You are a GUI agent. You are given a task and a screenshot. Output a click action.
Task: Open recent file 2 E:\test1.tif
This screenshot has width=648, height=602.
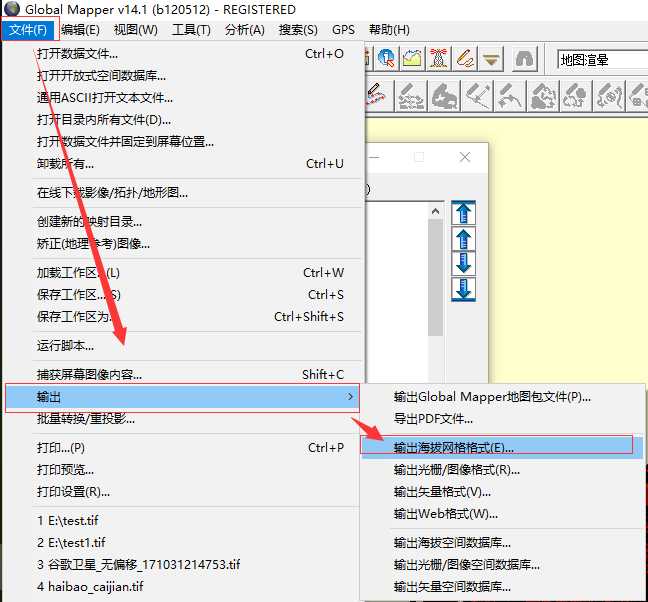184,543
